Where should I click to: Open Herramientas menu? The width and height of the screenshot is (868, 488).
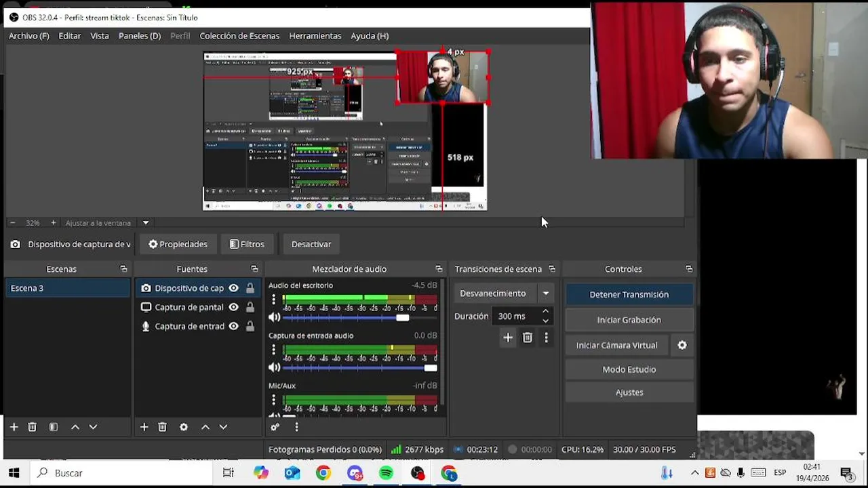[x=315, y=36]
